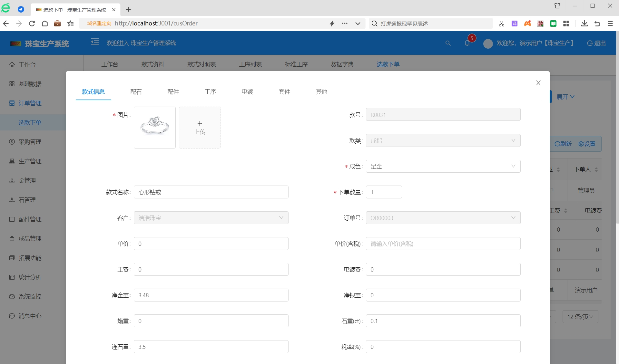619x364 pixels.
Task: Switch to 工序 tab in dialog
Action: click(x=210, y=92)
